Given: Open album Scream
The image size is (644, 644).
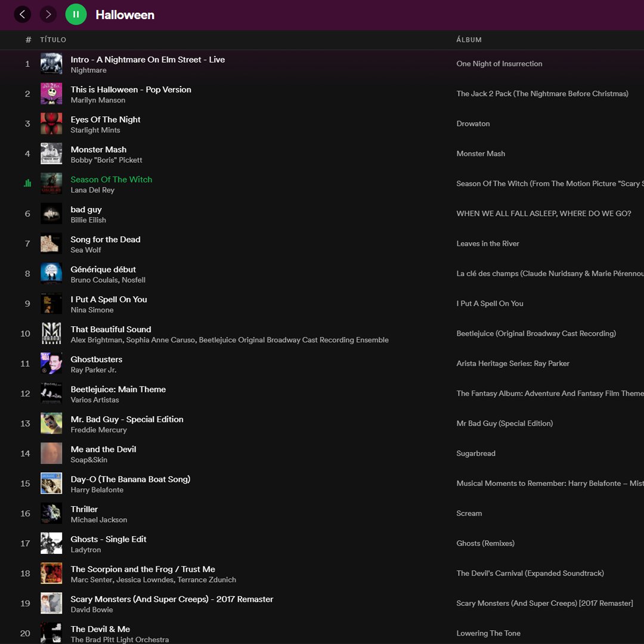Looking at the screenshot, I should click(x=469, y=513).
